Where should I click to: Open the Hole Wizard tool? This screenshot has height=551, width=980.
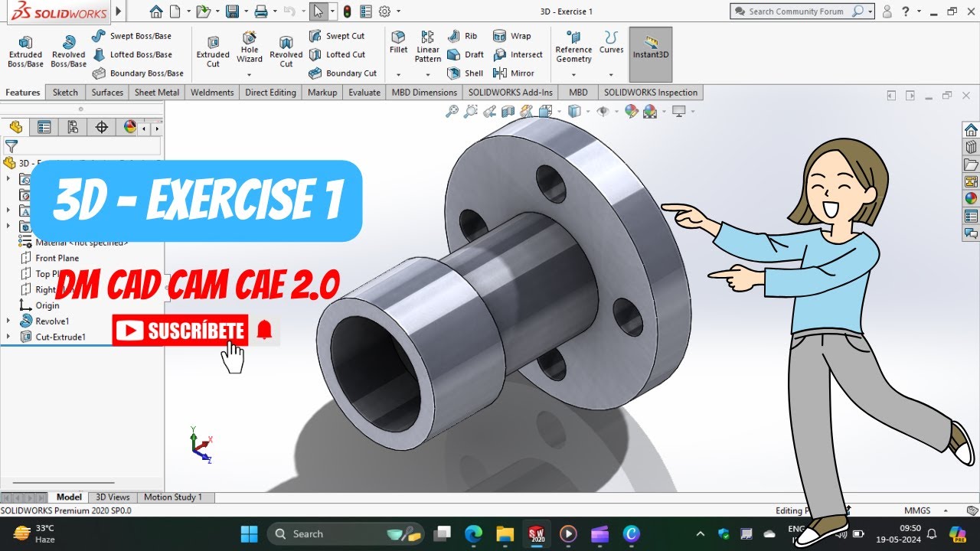click(x=250, y=47)
